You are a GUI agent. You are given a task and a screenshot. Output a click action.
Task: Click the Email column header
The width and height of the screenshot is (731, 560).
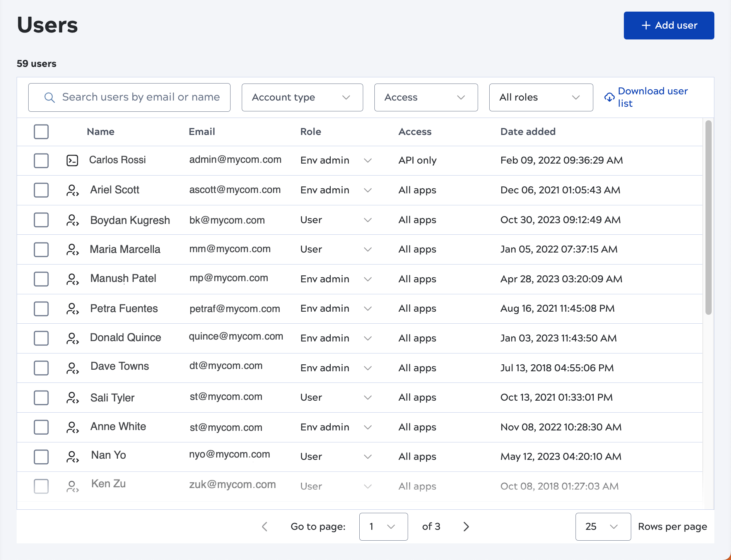click(202, 131)
